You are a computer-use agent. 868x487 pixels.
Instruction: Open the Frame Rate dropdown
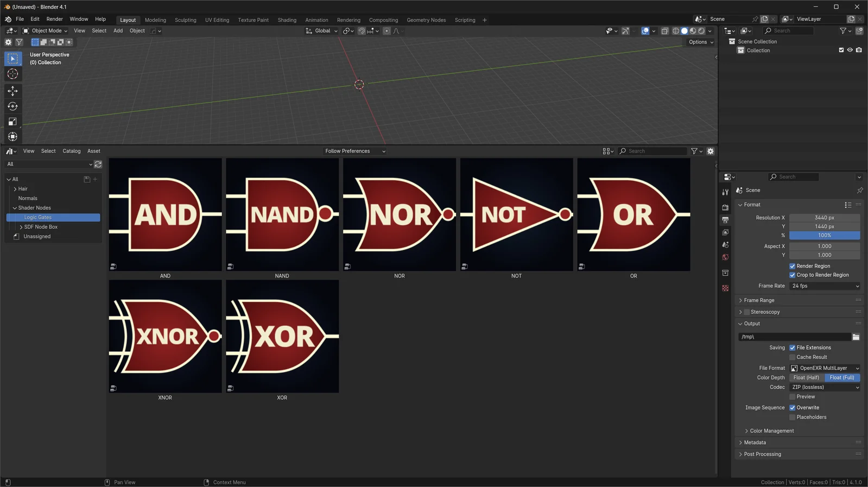tap(825, 286)
